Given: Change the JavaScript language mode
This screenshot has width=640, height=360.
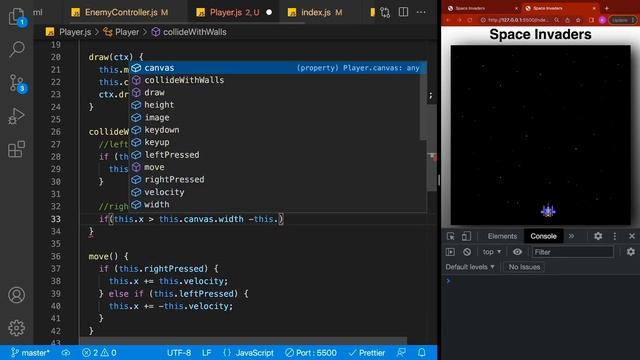Looking at the screenshot, I should pyautogui.click(x=255, y=353).
